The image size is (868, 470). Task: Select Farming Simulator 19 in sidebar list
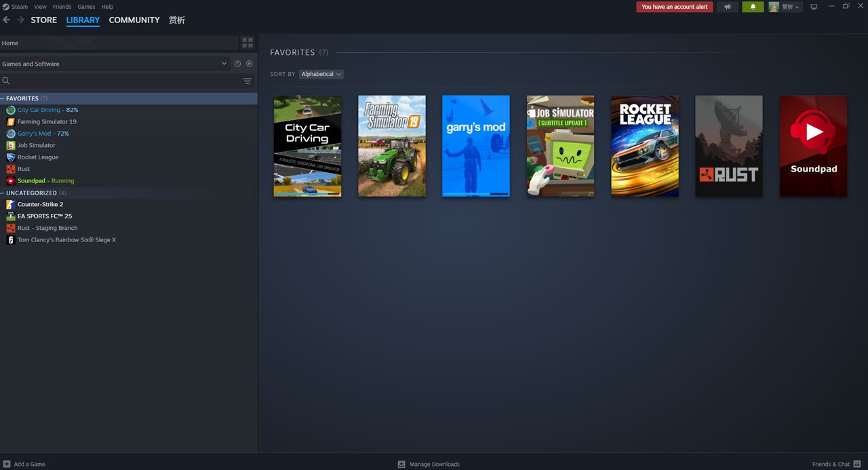point(128,121)
